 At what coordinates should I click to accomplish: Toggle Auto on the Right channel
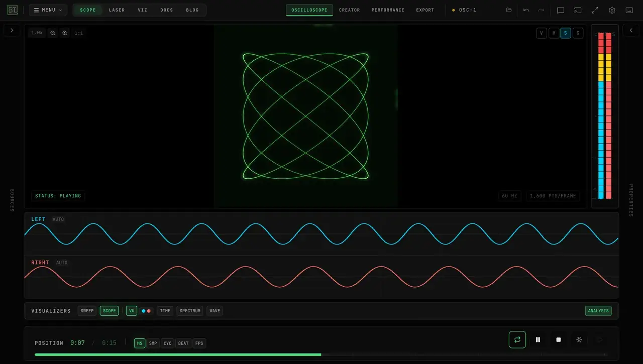(62, 263)
